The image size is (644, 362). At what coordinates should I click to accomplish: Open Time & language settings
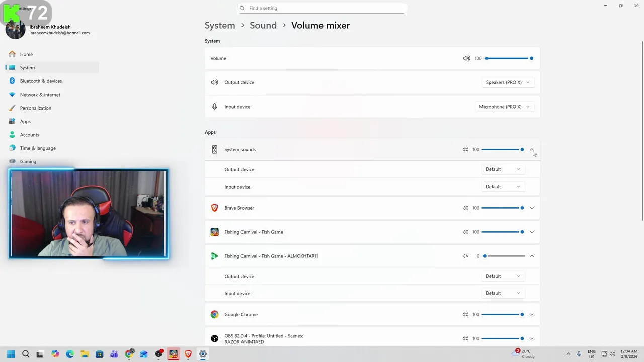click(x=52, y=148)
